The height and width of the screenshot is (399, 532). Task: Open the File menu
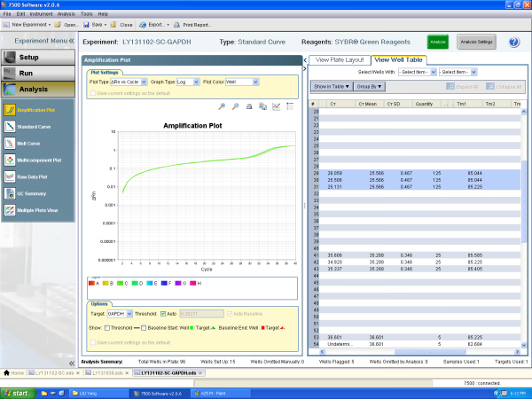click(x=7, y=14)
